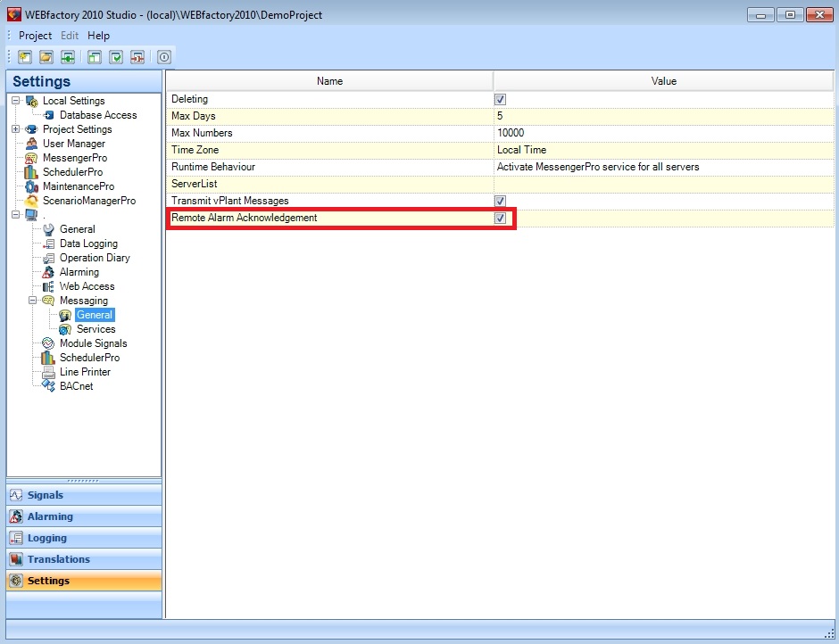Click the navigation pane splitter grip
The height and width of the screenshot is (644, 839).
(x=84, y=480)
